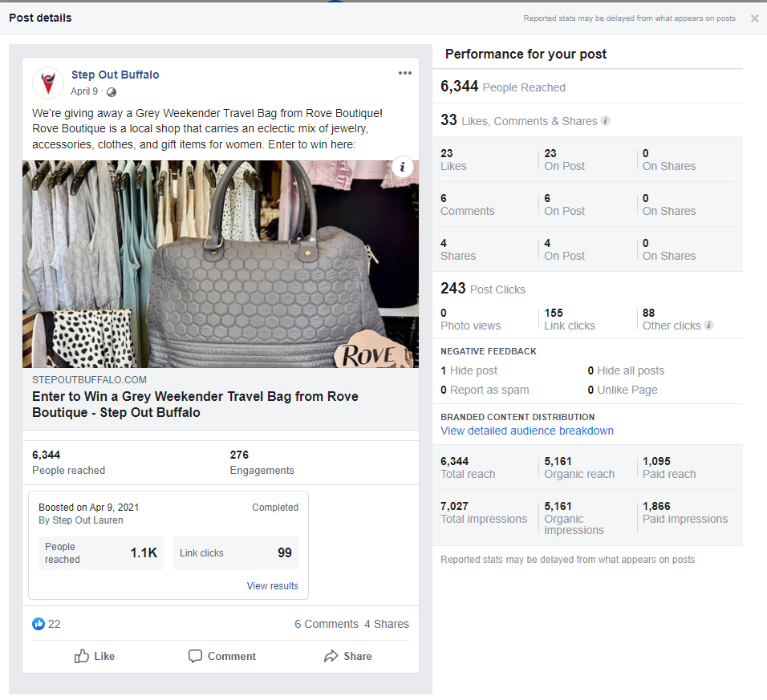Open the three-dot post options menu
767x700 pixels.
pos(404,73)
